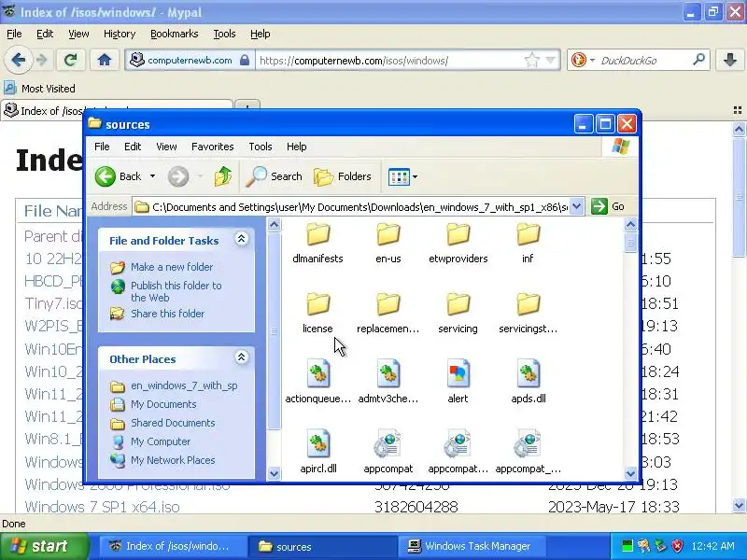Click computernewb.com site identity button

pos(190,61)
